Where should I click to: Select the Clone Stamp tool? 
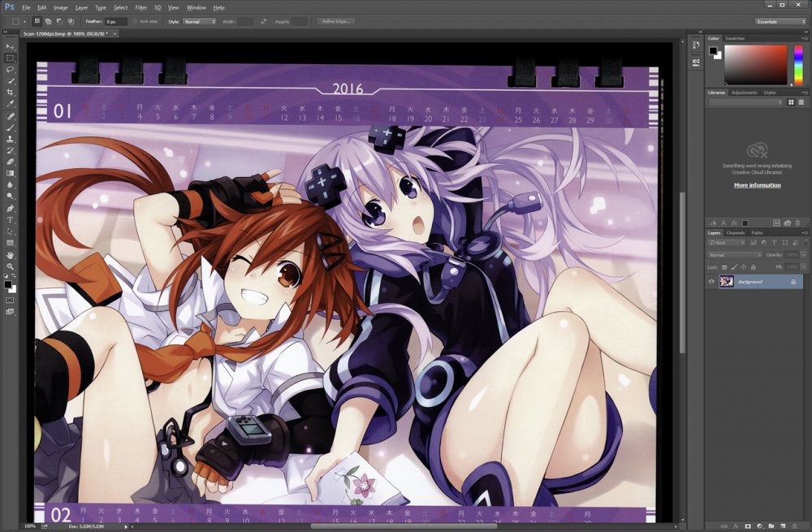10,140
